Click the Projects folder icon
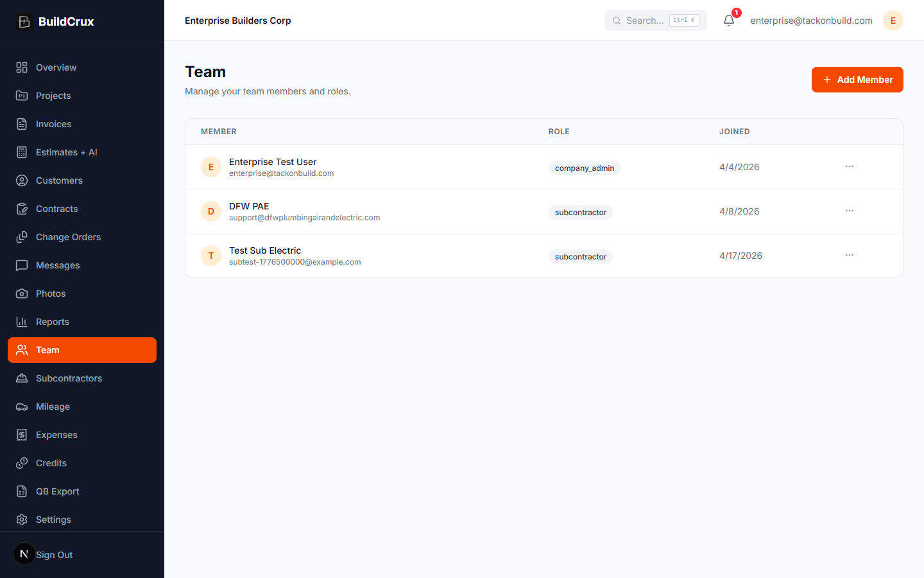The image size is (924, 578). coord(22,96)
